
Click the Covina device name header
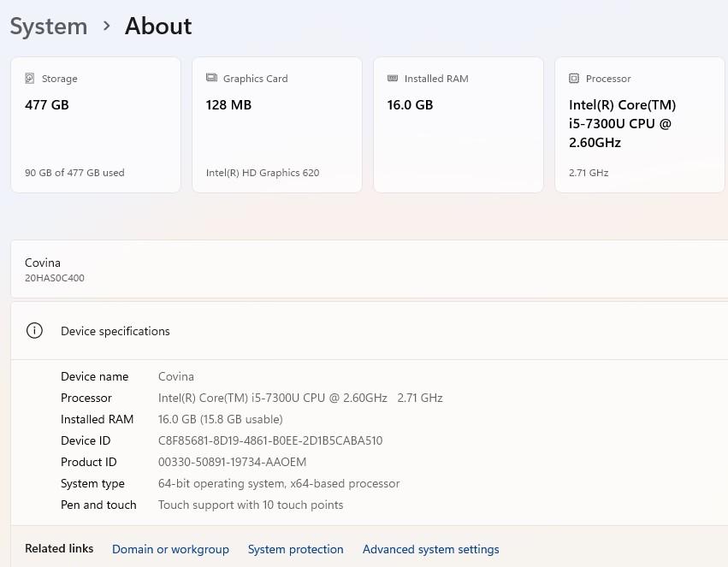[43, 263]
